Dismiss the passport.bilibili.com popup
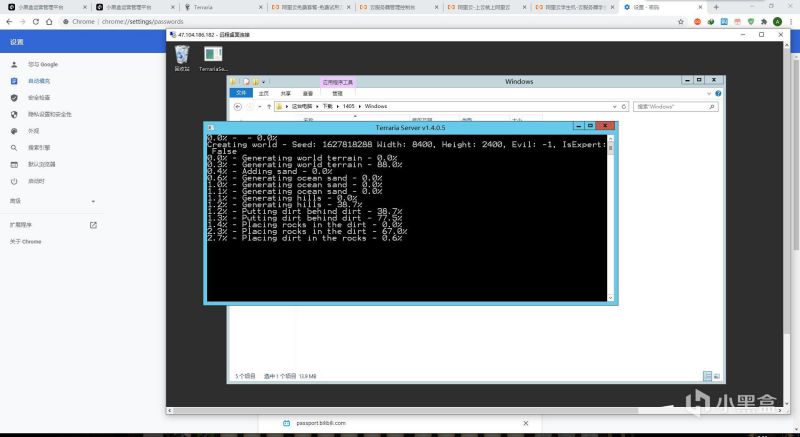Image resolution: width=800 pixels, height=437 pixels. (x=526, y=423)
